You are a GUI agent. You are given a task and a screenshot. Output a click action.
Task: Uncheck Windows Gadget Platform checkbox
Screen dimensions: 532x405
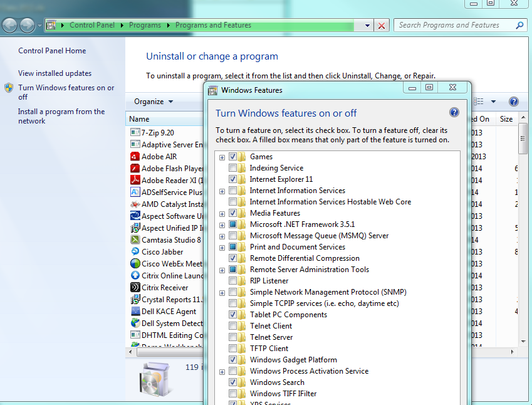pyautogui.click(x=232, y=359)
